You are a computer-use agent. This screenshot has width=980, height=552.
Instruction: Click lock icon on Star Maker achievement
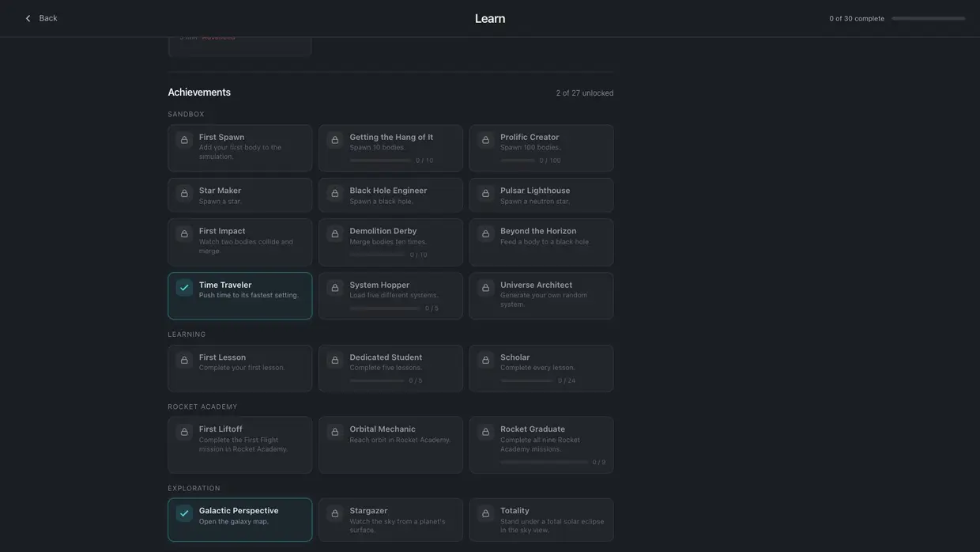184,194
